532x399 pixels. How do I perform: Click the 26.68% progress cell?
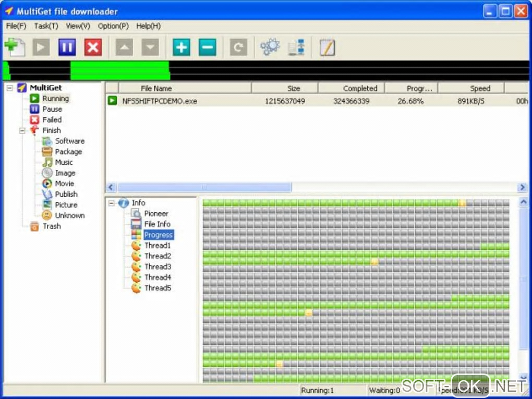[x=410, y=101]
